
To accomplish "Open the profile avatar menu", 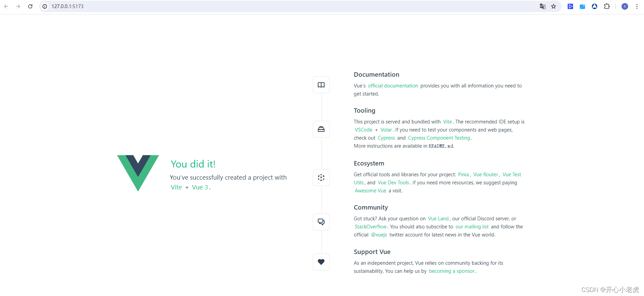I will click(x=625, y=6).
